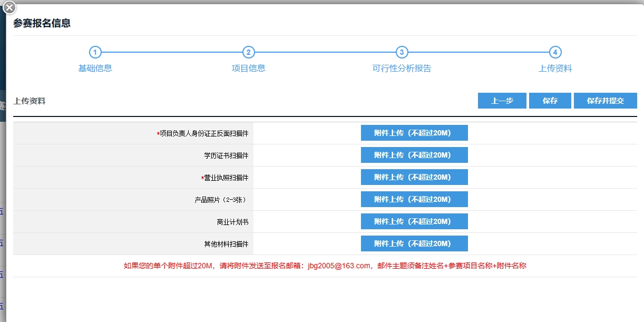Click the 参赛报名信息 dialog title
Viewport: 644px width, 322px height.
click(x=42, y=23)
